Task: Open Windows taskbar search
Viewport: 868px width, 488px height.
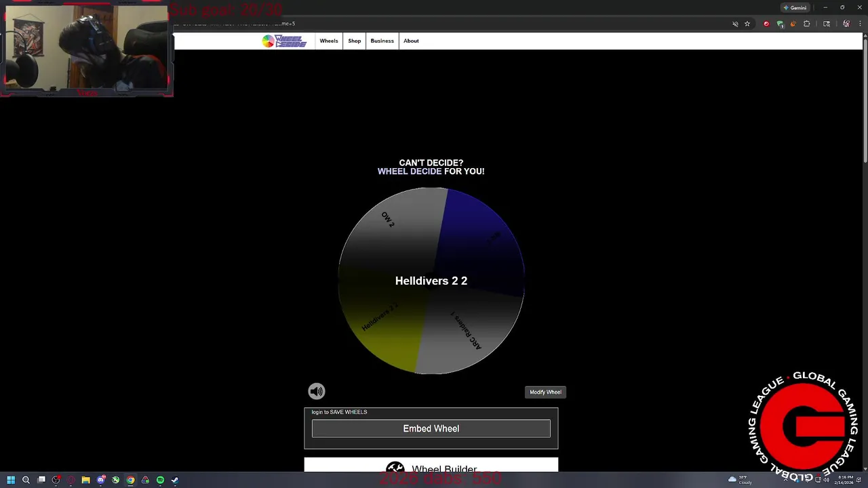Action: pos(26,480)
